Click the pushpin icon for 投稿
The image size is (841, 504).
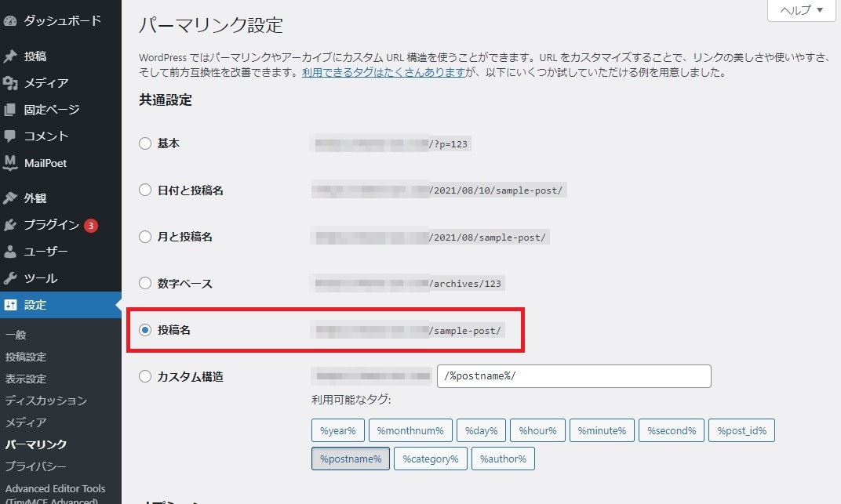point(10,56)
